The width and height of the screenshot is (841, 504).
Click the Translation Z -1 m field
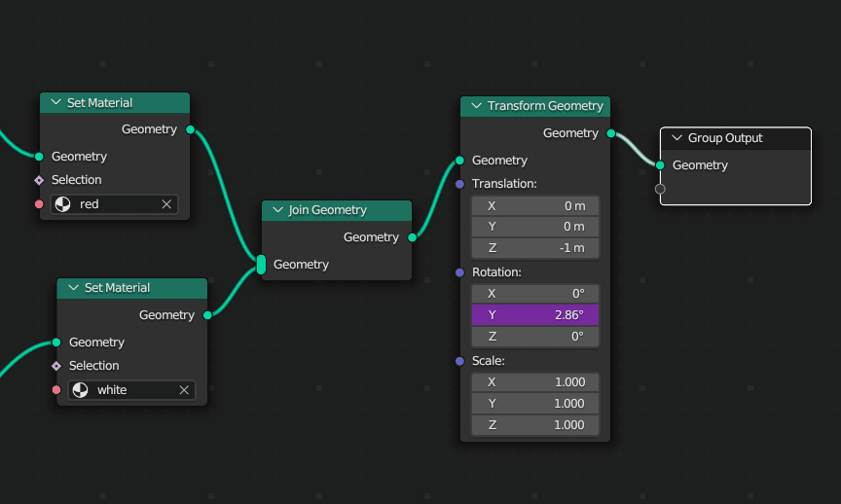pos(534,248)
